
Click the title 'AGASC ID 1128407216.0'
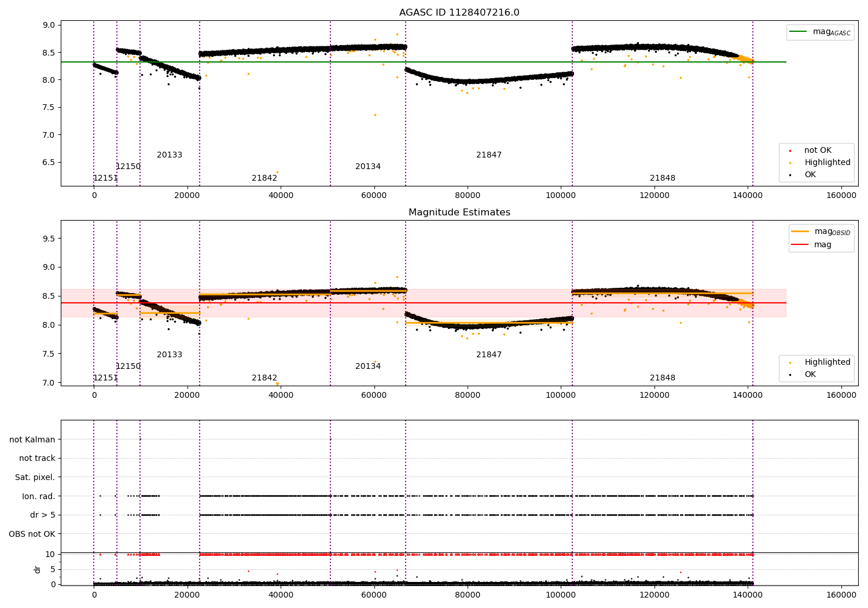coord(459,13)
